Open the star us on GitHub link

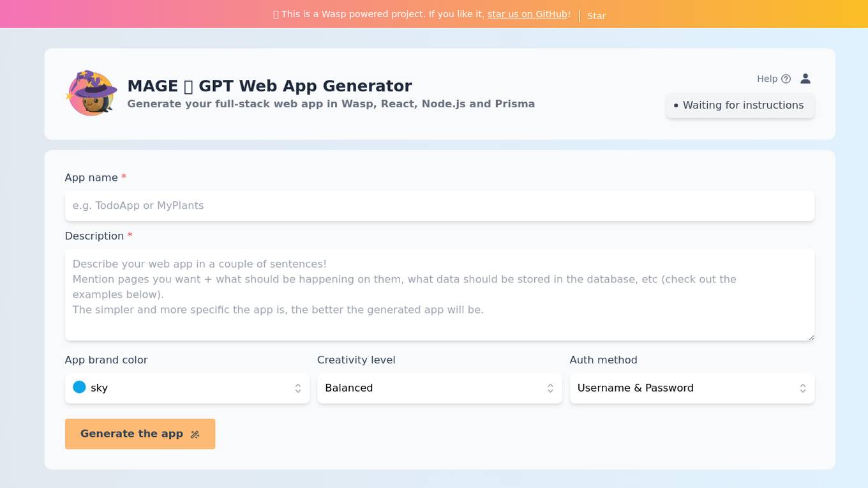click(527, 14)
